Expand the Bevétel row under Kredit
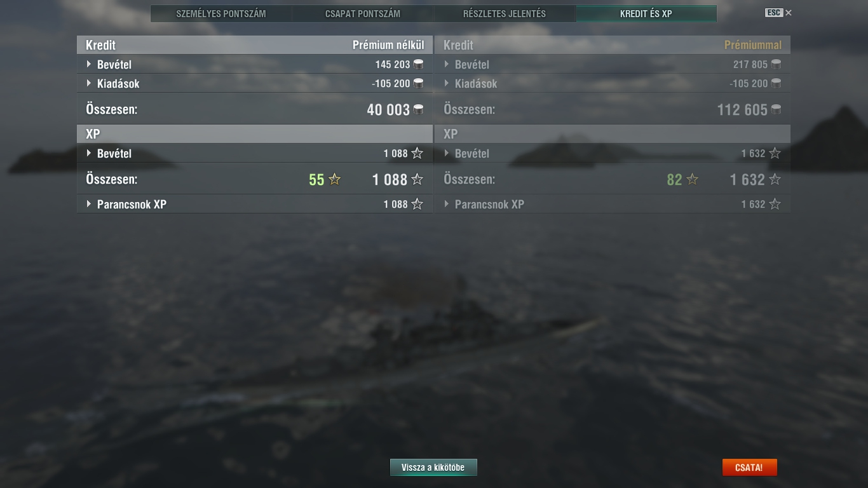The width and height of the screenshot is (868, 488). (89, 64)
